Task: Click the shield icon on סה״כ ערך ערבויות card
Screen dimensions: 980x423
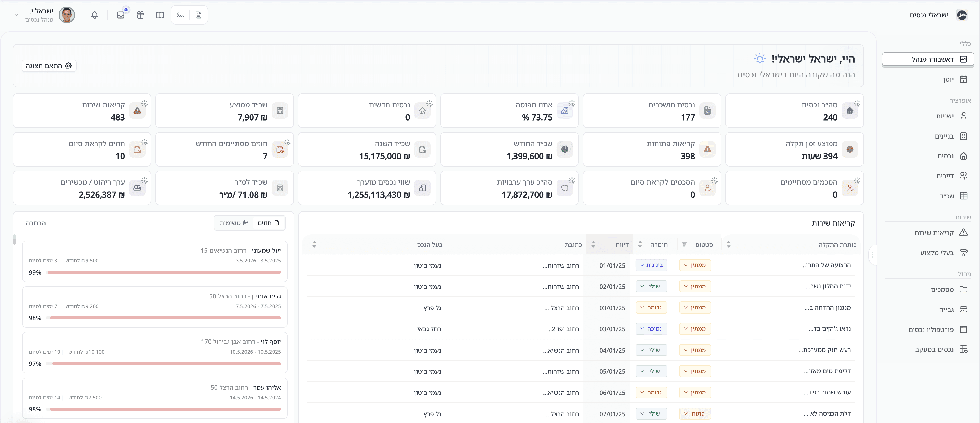Action: pyautogui.click(x=565, y=188)
